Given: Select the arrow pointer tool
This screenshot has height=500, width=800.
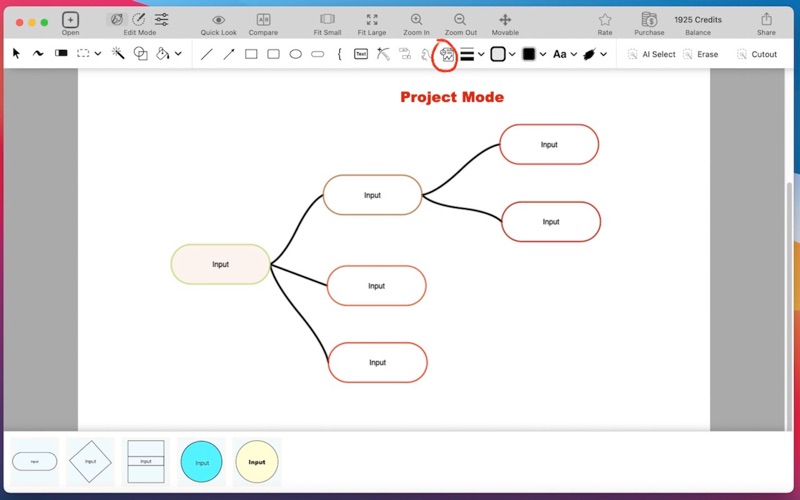Looking at the screenshot, I should click(x=16, y=54).
